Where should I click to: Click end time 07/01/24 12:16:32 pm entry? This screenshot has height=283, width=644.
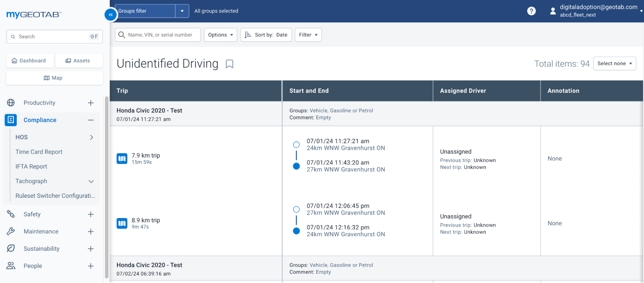(x=338, y=228)
